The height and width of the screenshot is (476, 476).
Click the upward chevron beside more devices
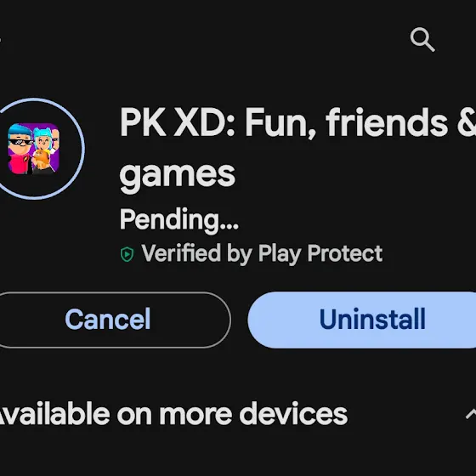[471, 414]
